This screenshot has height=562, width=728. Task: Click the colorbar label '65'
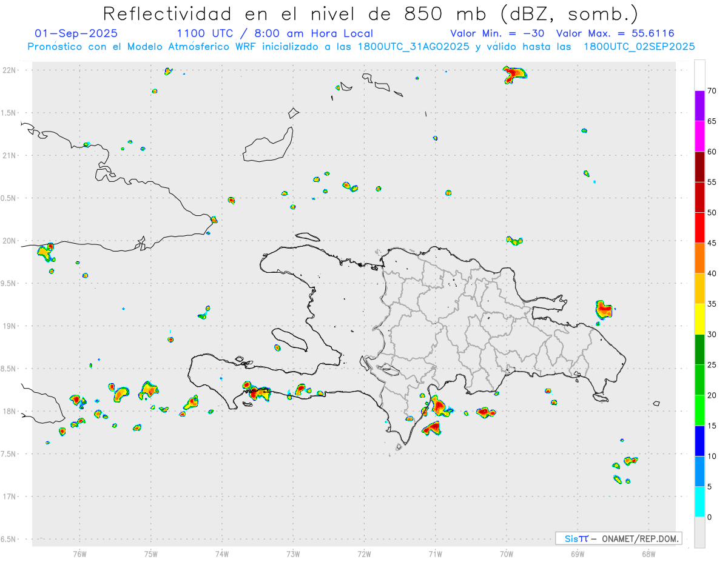[x=712, y=121]
